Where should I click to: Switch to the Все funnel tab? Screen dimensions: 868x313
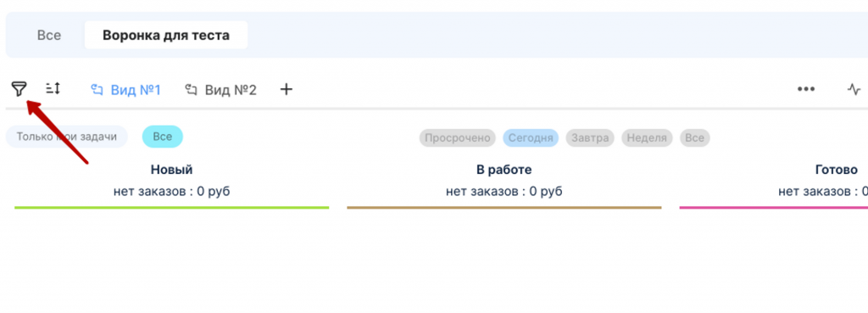click(48, 36)
